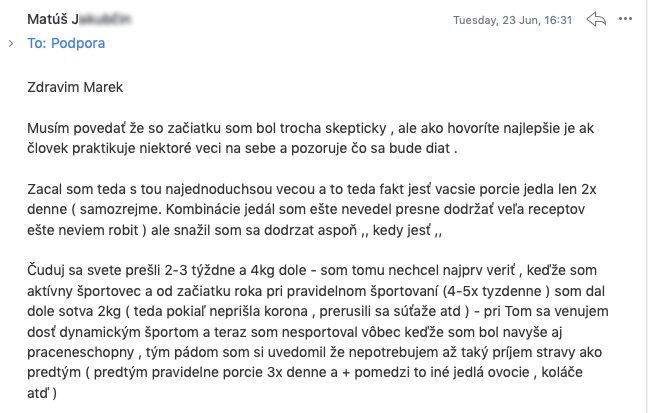Click the final word 'atď )' of message
This screenshot has width=648, height=413.
(x=42, y=393)
